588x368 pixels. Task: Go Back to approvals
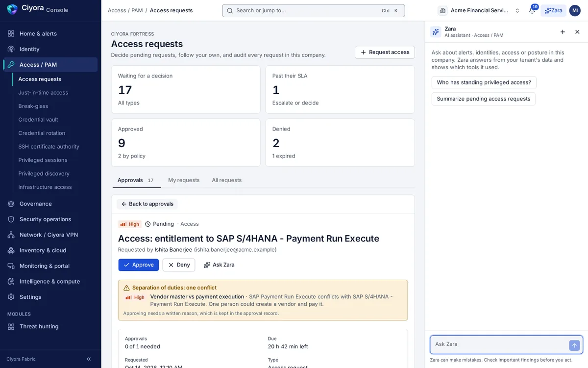(147, 204)
